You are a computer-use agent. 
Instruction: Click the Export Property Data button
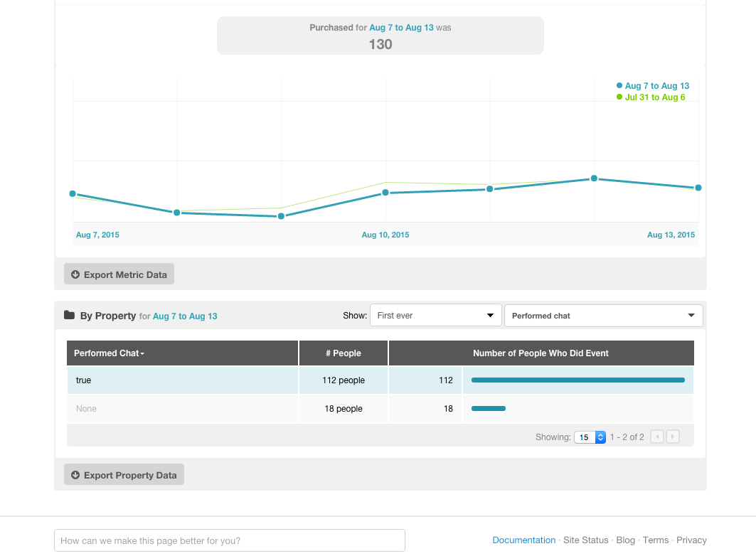[x=124, y=474]
